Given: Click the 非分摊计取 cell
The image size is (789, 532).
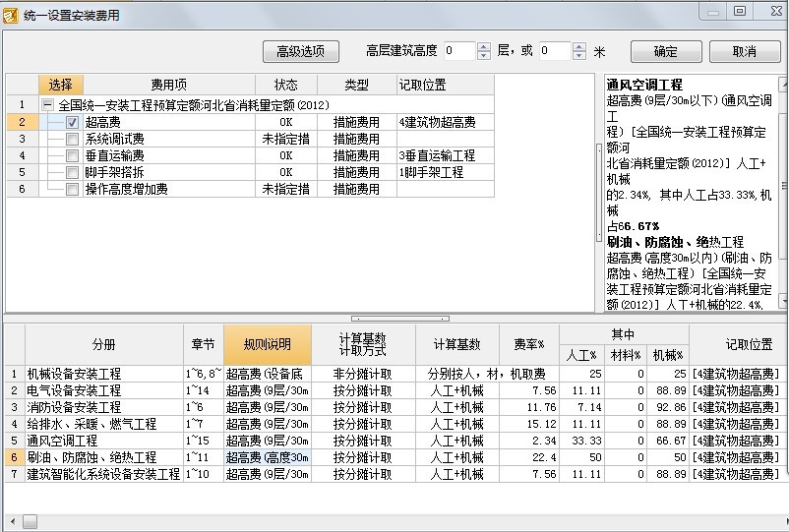Looking at the screenshot, I should tap(363, 374).
